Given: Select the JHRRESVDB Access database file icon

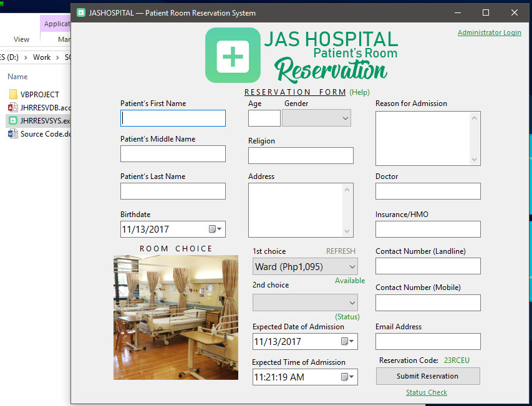Looking at the screenshot, I should point(13,108).
